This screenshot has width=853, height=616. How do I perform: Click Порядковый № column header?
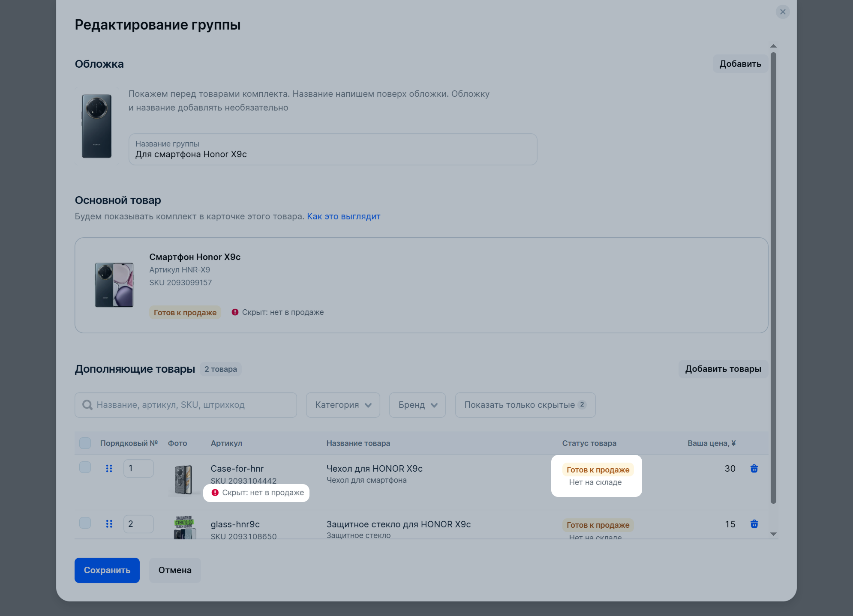click(129, 443)
